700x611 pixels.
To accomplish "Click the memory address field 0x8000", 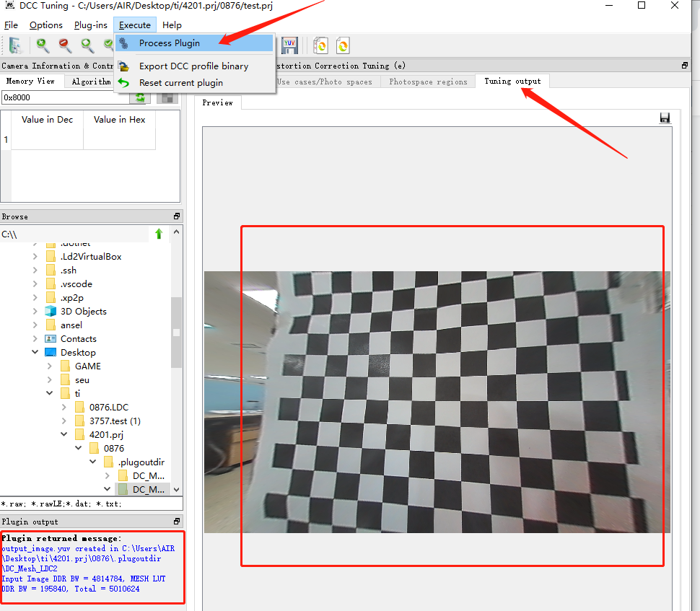I will tap(65, 97).
